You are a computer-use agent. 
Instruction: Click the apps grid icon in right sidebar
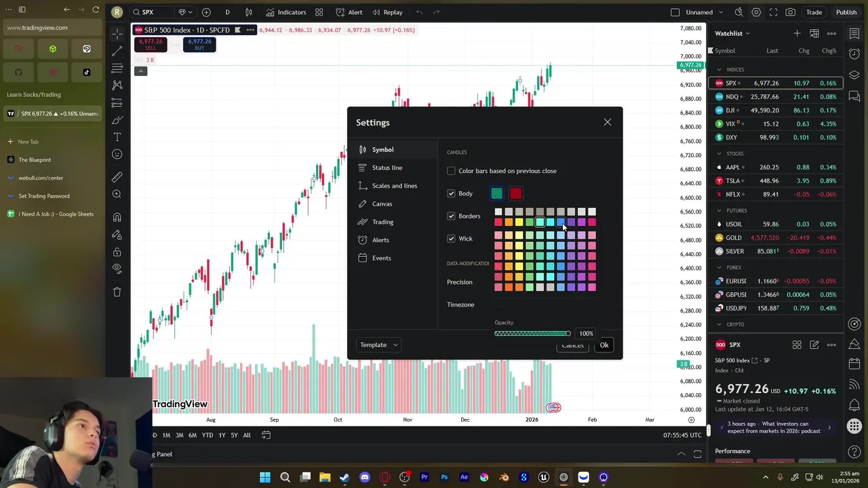[x=854, y=426]
